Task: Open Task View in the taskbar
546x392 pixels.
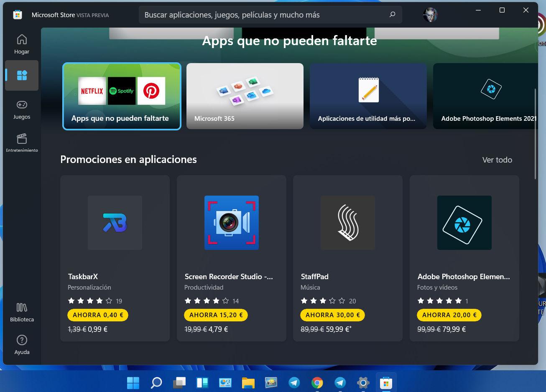Action: point(179,382)
